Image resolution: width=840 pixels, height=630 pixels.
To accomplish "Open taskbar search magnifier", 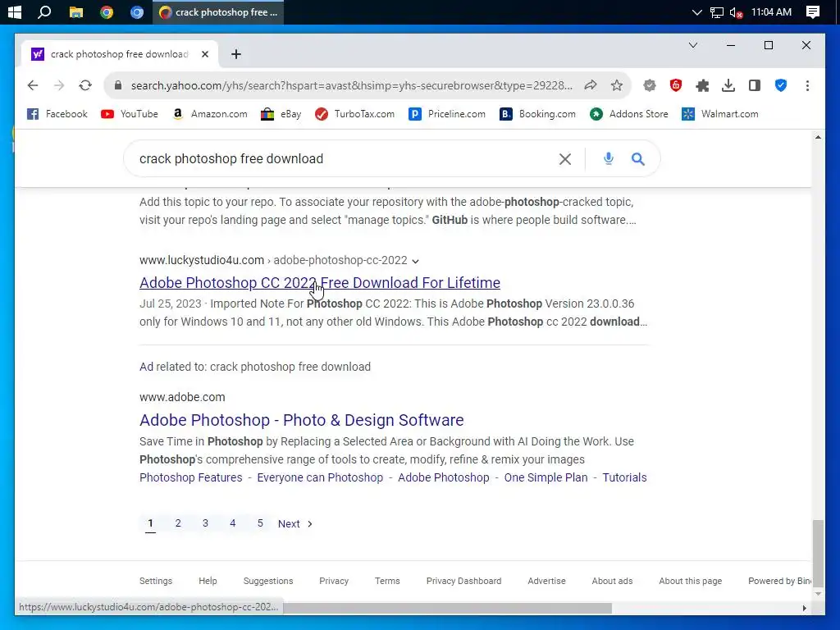I will (44, 11).
